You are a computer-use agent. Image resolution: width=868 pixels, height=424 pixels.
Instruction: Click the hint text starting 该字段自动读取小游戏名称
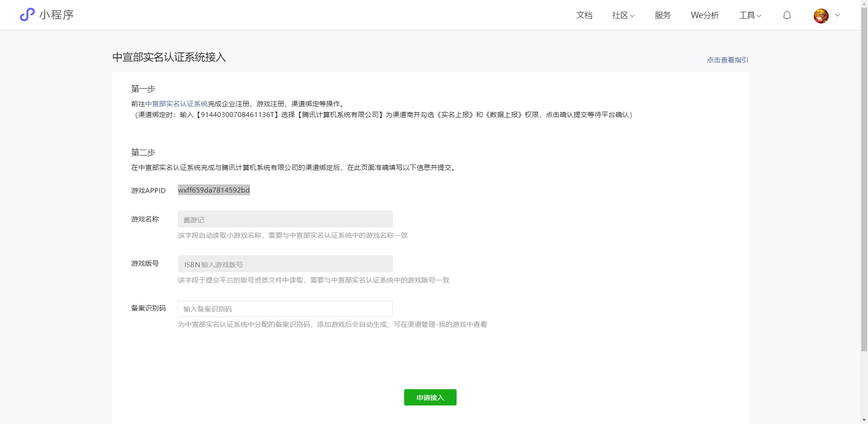(x=292, y=236)
